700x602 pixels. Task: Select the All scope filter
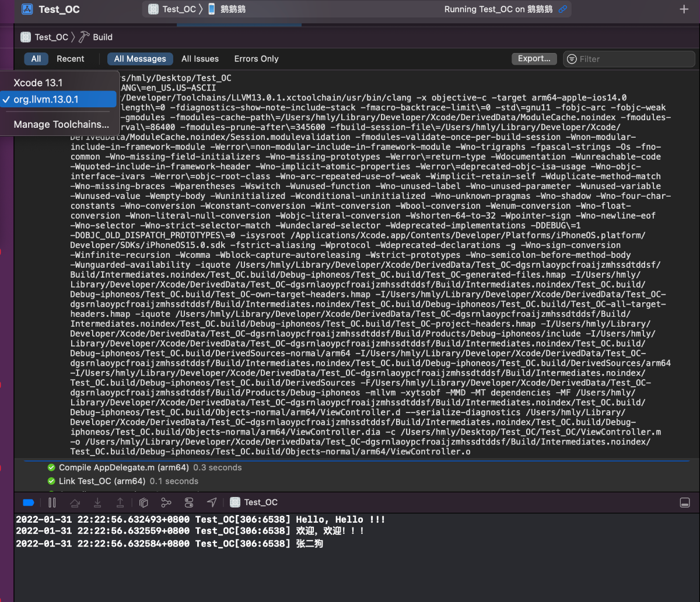[36, 59]
